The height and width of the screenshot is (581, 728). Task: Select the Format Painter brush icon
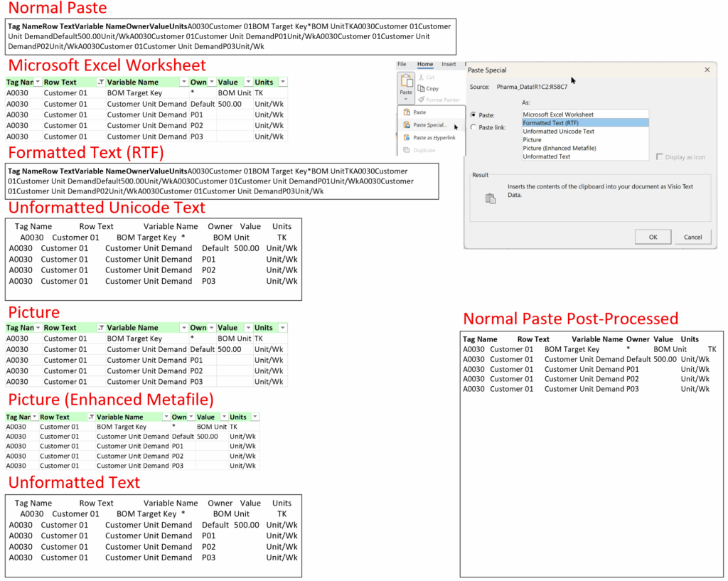(422, 100)
